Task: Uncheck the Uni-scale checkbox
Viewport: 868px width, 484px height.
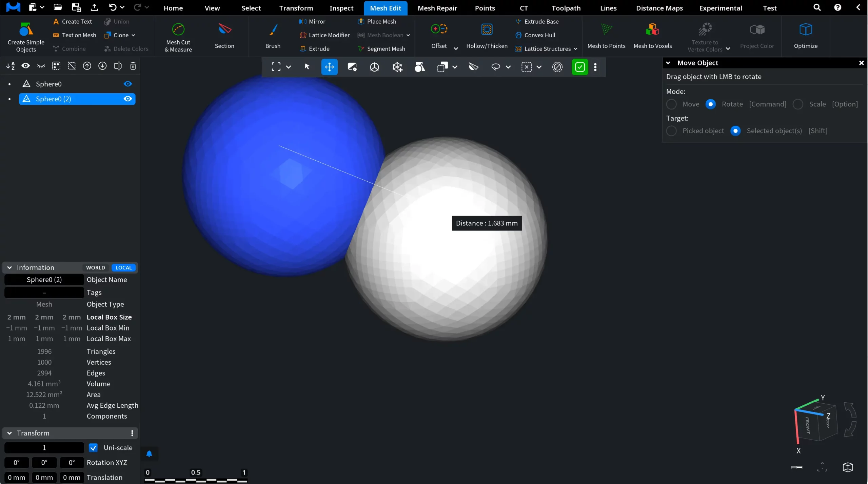Action: pyautogui.click(x=93, y=447)
